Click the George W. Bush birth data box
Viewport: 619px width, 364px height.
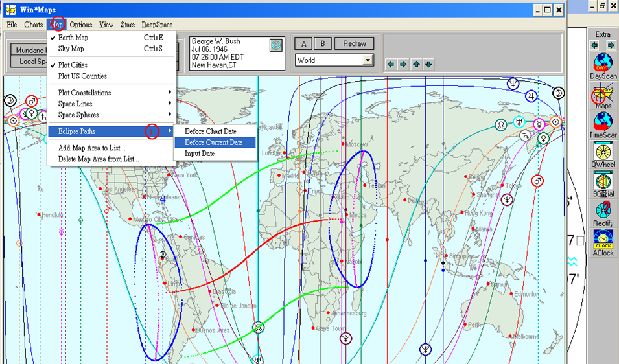(x=227, y=53)
